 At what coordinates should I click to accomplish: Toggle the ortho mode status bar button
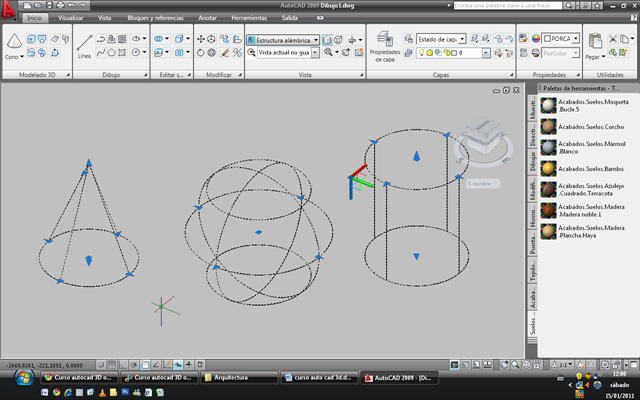point(123,364)
